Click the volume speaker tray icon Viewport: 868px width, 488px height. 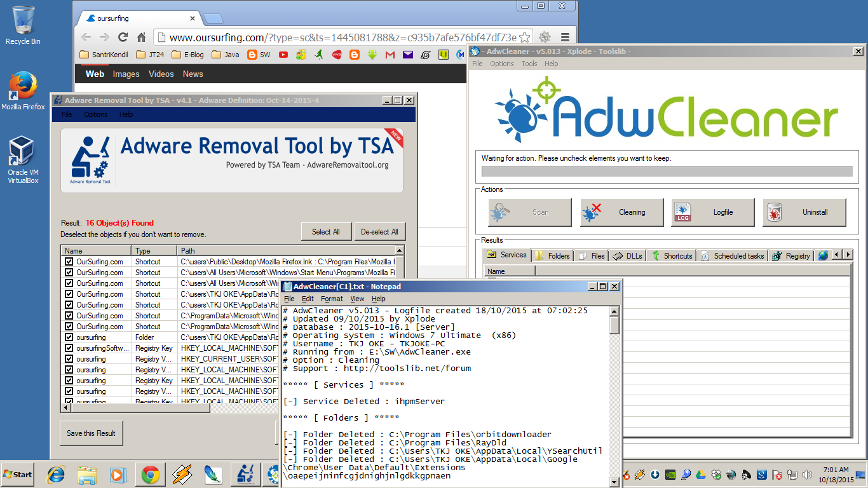(808, 475)
